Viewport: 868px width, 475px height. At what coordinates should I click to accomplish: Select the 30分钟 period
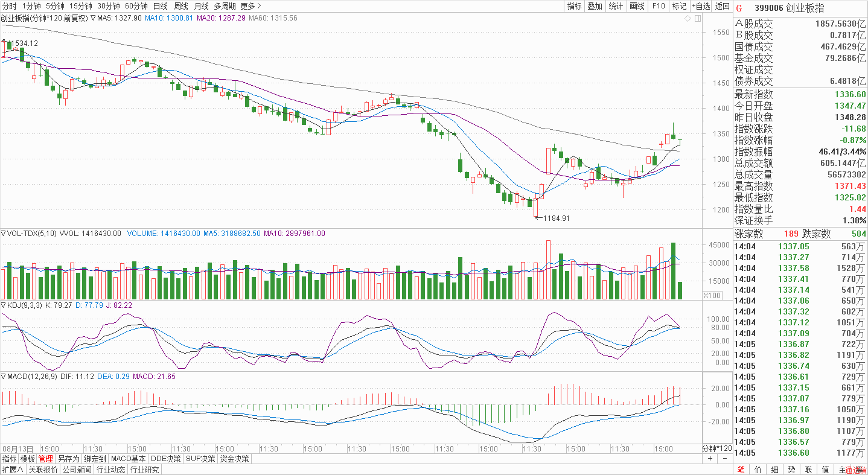tap(109, 6)
